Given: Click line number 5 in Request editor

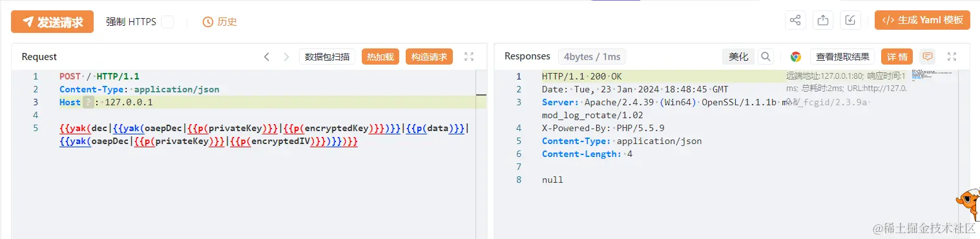Looking at the screenshot, I should click(x=36, y=128).
